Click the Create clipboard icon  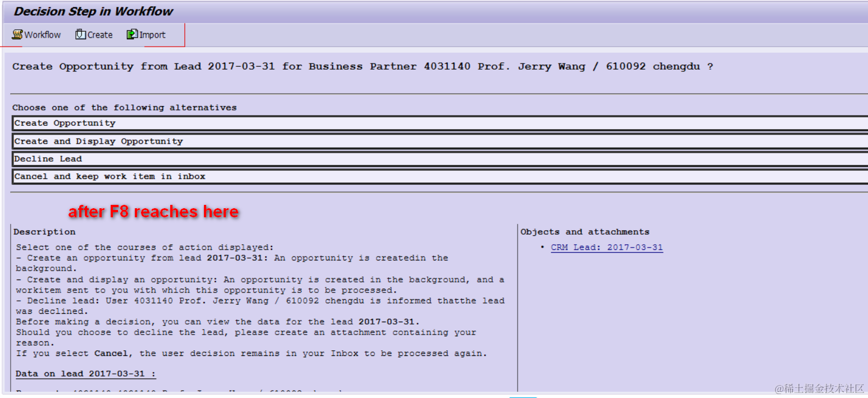80,35
